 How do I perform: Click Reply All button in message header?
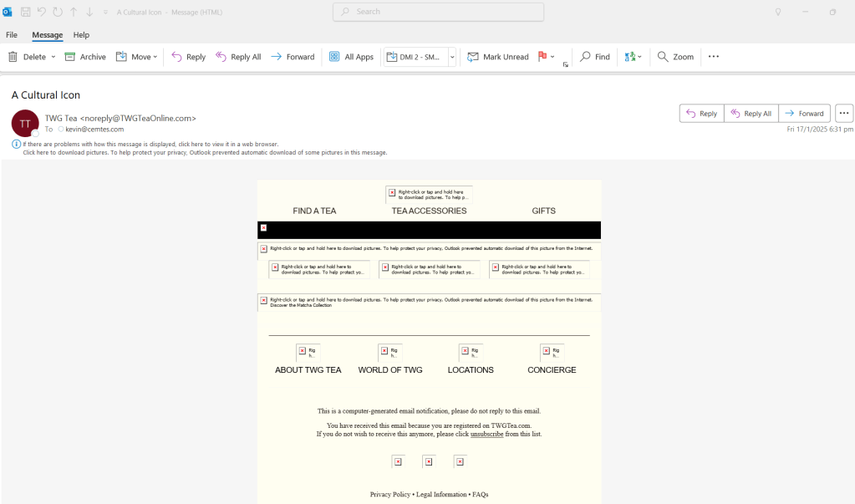pyautogui.click(x=751, y=114)
